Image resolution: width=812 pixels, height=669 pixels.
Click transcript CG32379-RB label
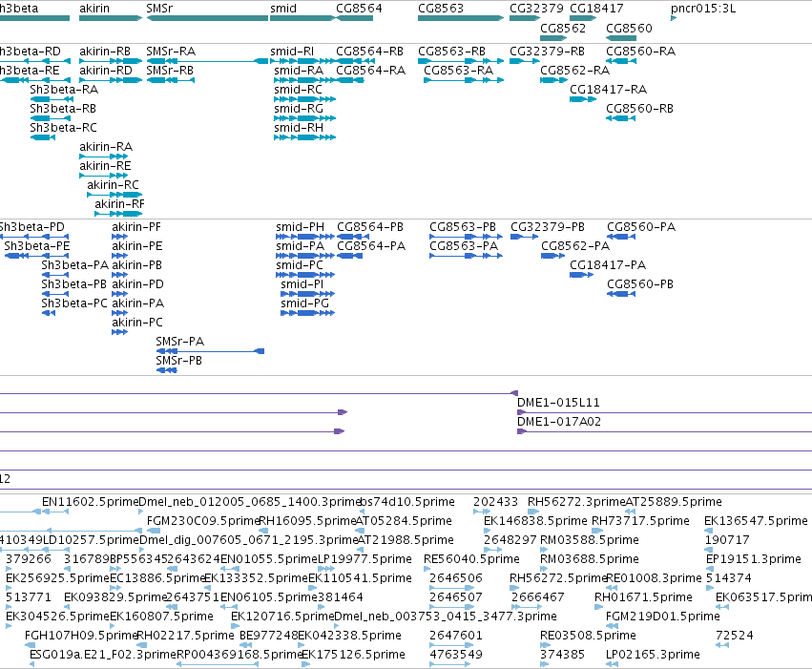[x=547, y=52]
